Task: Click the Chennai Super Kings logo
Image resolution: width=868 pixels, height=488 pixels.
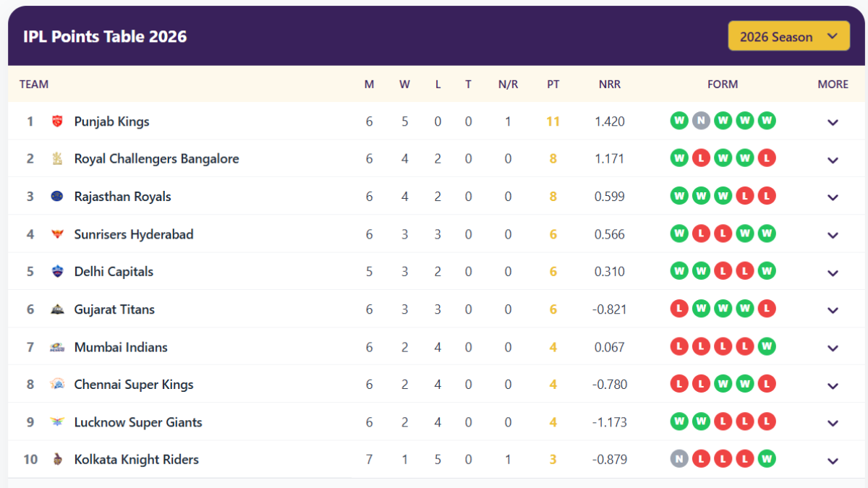Action: click(59, 384)
